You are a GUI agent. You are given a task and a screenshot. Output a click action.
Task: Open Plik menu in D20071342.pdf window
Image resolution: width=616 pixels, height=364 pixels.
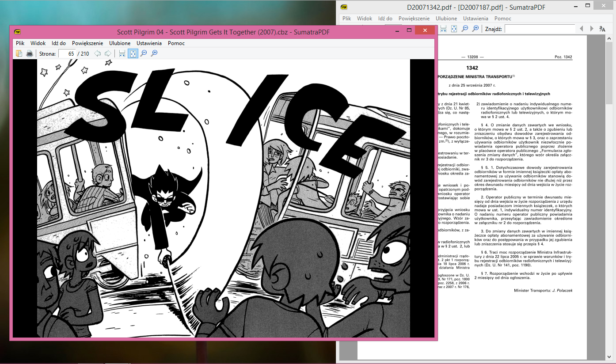347,19
